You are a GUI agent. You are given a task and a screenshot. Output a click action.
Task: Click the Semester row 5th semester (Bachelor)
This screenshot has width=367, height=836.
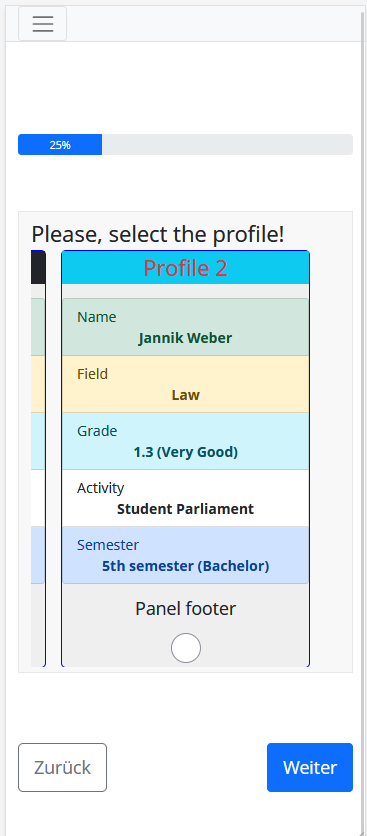pyautogui.click(x=186, y=555)
